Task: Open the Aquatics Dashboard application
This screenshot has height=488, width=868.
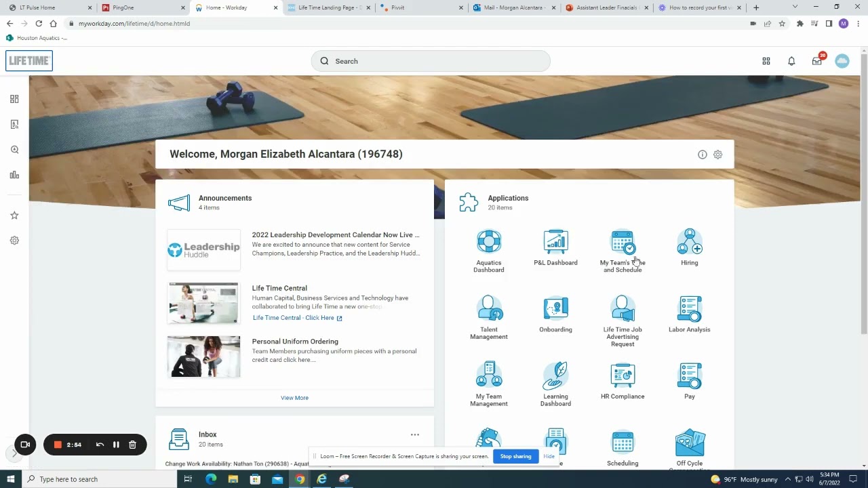Action: pos(488,251)
